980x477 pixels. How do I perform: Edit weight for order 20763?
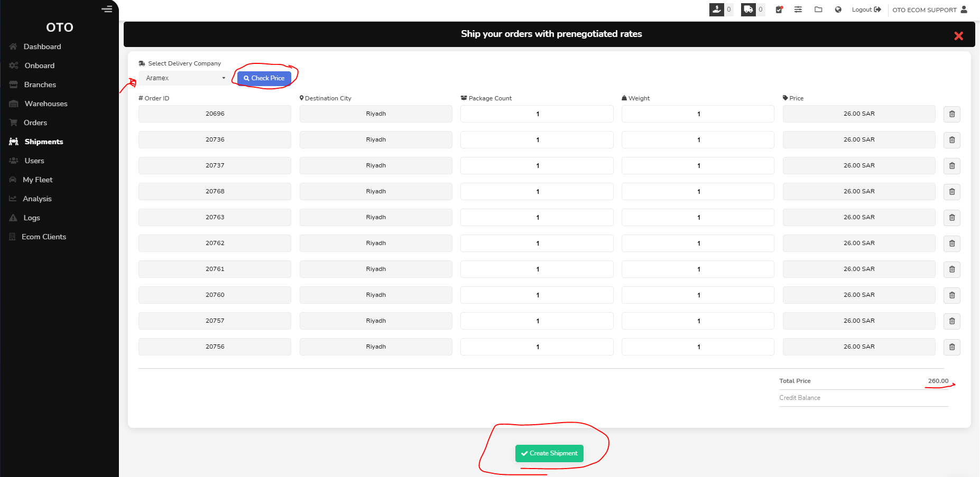[x=698, y=218]
